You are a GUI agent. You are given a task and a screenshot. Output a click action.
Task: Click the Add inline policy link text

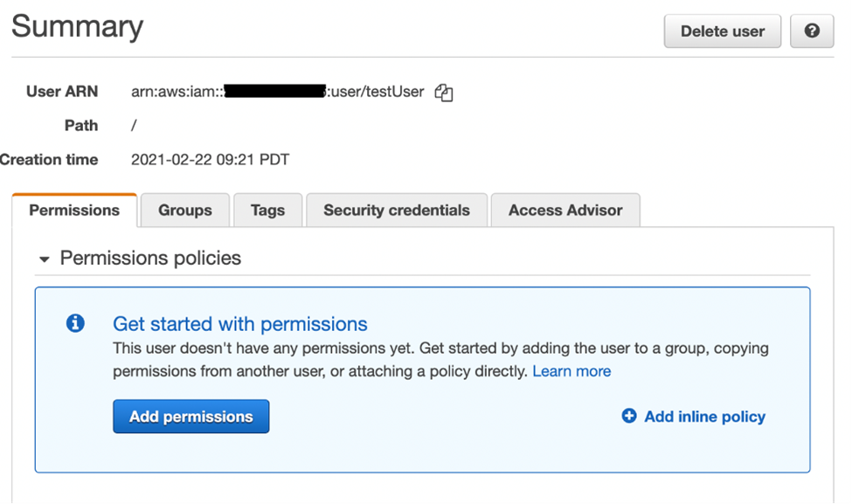click(x=704, y=417)
